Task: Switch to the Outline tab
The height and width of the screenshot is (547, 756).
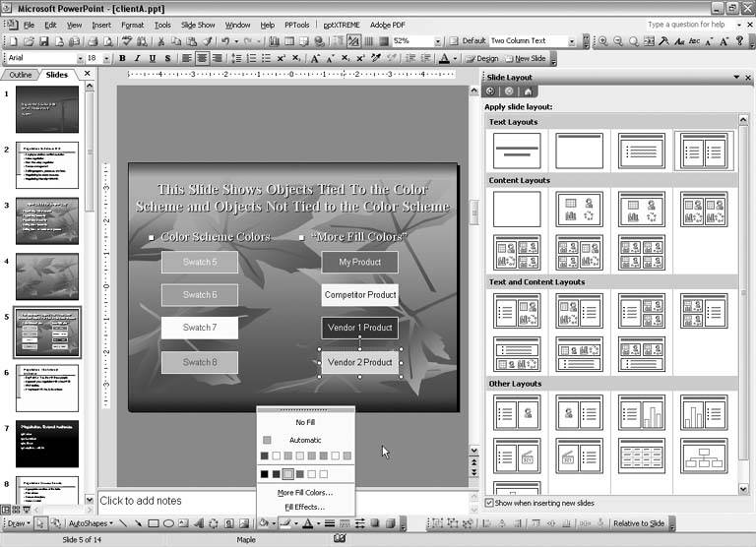Action: tap(21, 75)
